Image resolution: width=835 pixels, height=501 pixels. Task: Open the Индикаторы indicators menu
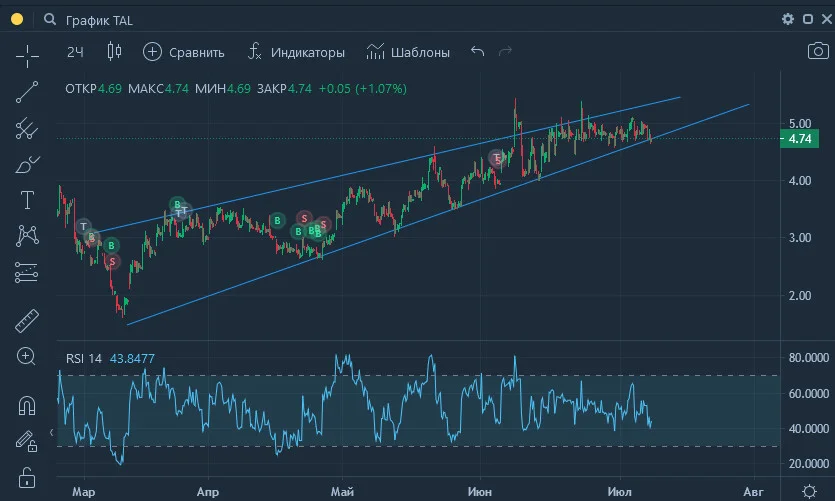tap(296, 52)
